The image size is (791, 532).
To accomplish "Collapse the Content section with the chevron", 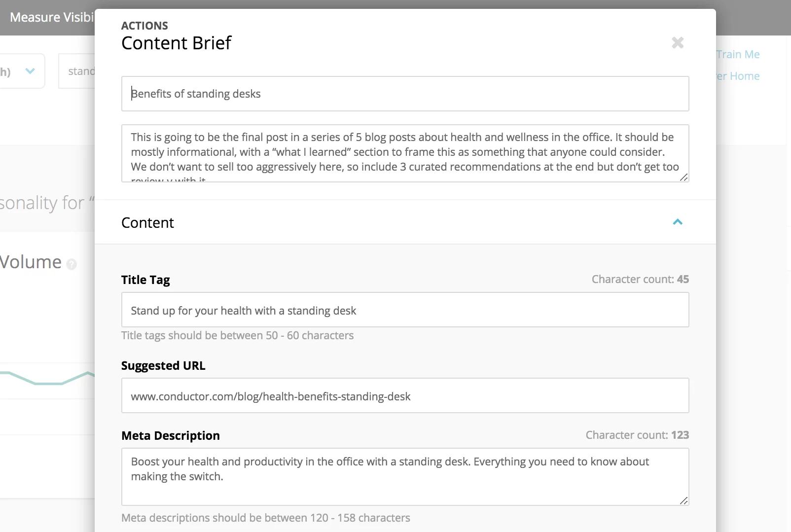I will tap(679, 222).
